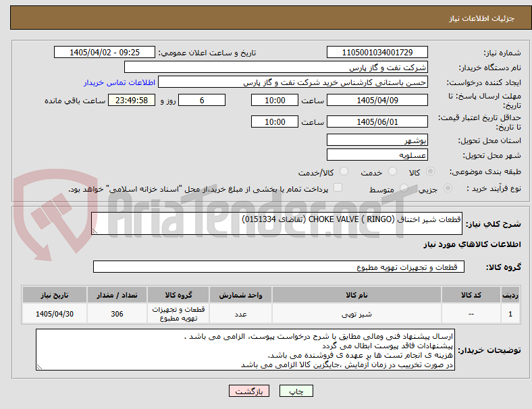
Task: Click the resize handle of description box
Action: coord(95,231)
